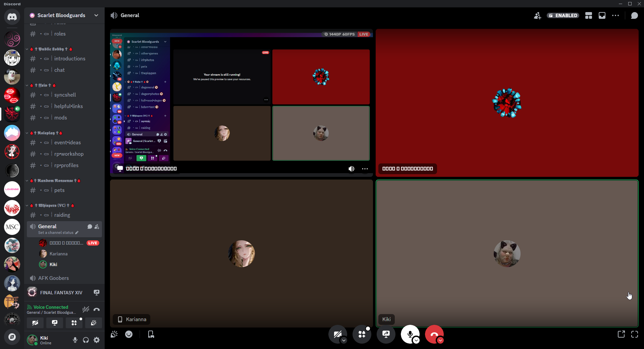Start an activity from sidebar voice panel
Image resolution: width=644 pixels, height=349 pixels.
pos(74,323)
